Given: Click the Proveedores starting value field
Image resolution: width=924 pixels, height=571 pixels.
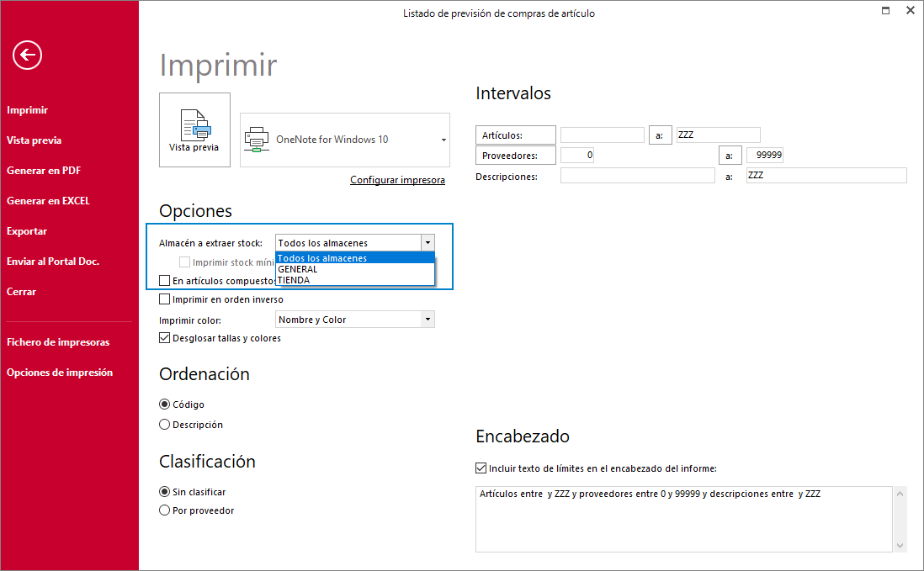Looking at the screenshot, I should point(577,156).
